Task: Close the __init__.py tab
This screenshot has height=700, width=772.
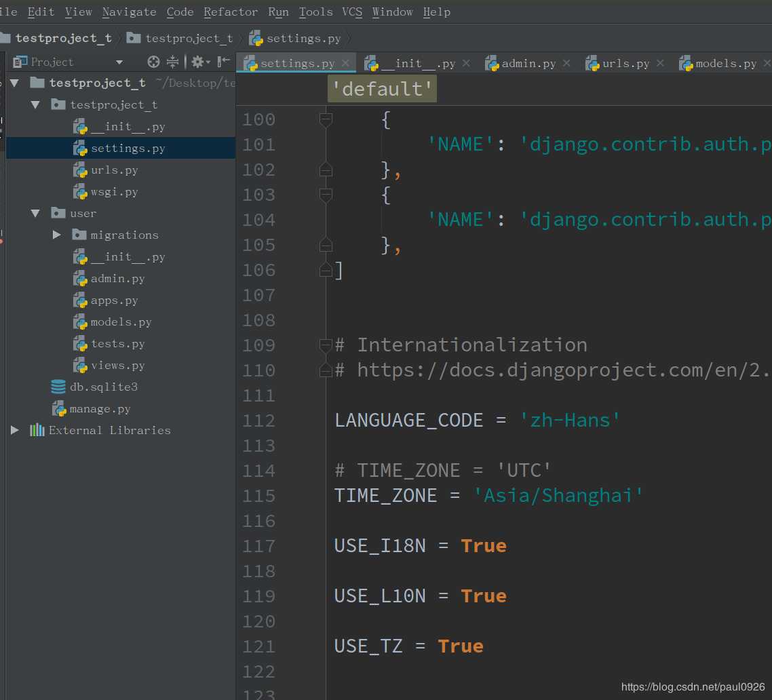Action: [466, 63]
